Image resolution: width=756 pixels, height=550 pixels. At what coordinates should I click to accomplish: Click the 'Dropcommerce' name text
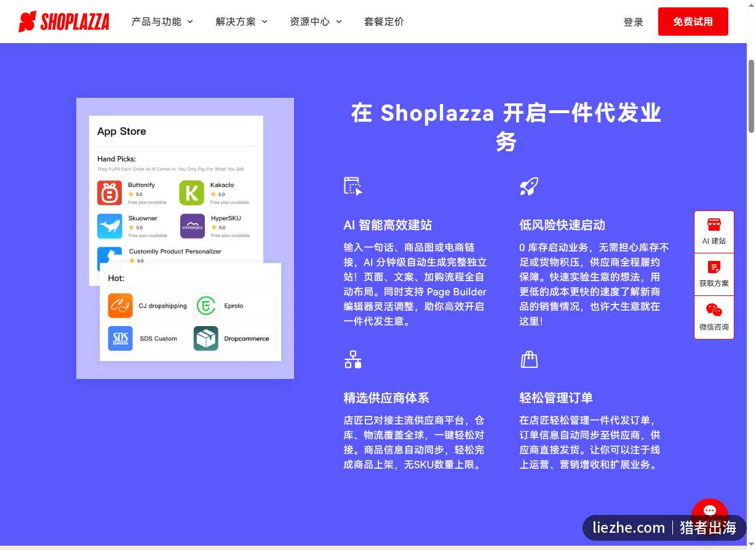coord(247,338)
